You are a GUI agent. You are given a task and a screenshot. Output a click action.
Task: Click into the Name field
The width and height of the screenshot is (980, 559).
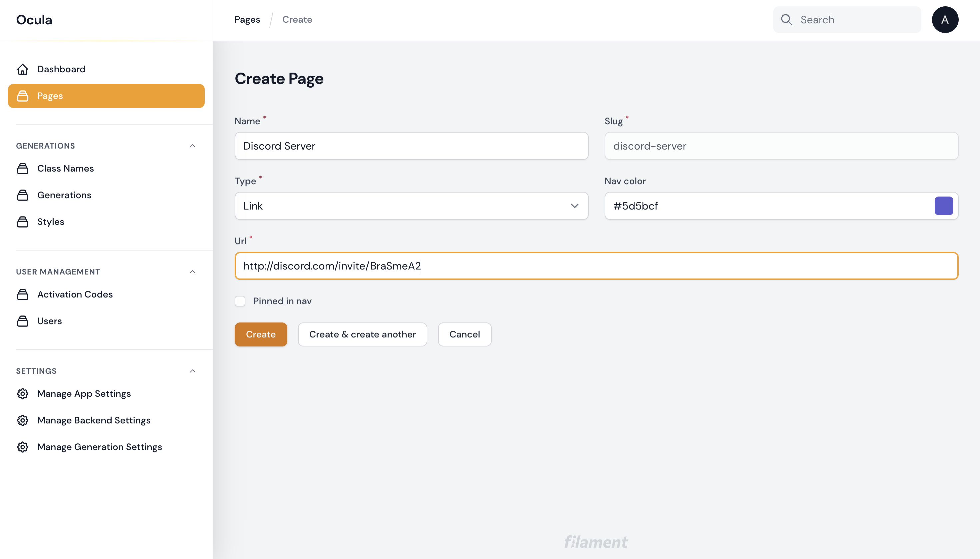click(411, 146)
